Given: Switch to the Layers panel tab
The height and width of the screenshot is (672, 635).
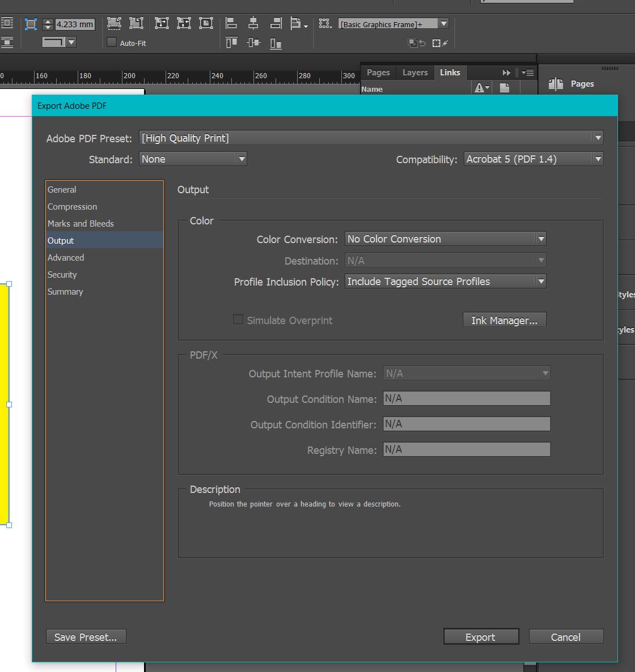Looking at the screenshot, I should point(415,73).
